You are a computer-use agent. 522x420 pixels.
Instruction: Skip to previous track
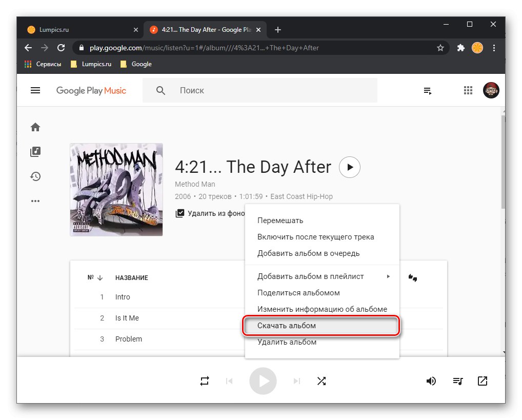tap(229, 381)
